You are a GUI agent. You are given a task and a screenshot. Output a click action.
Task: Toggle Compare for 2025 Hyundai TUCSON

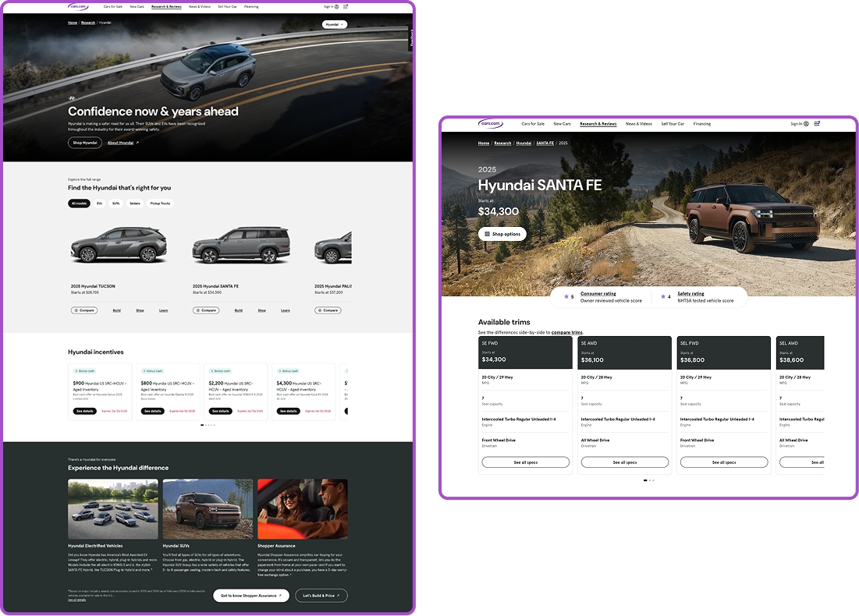pyautogui.click(x=84, y=310)
